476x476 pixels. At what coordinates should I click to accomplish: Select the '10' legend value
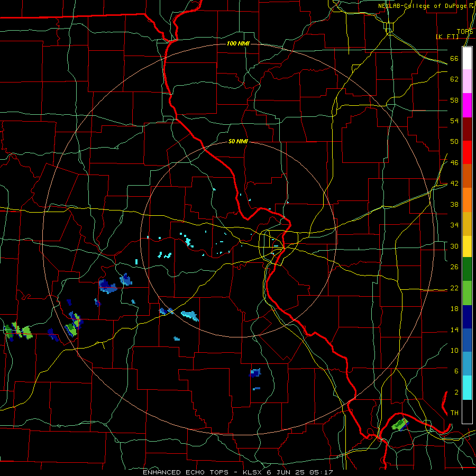(x=454, y=350)
